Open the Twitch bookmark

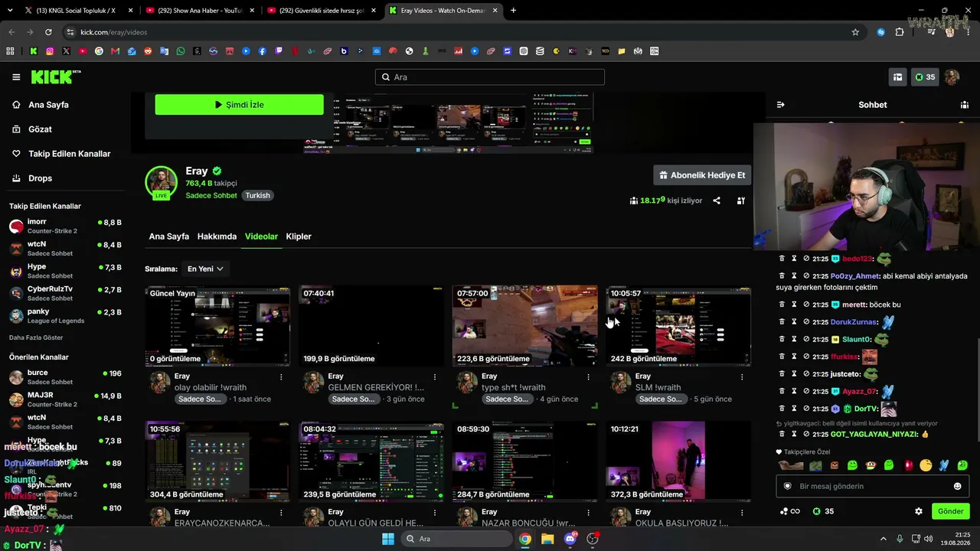point(279,51)
